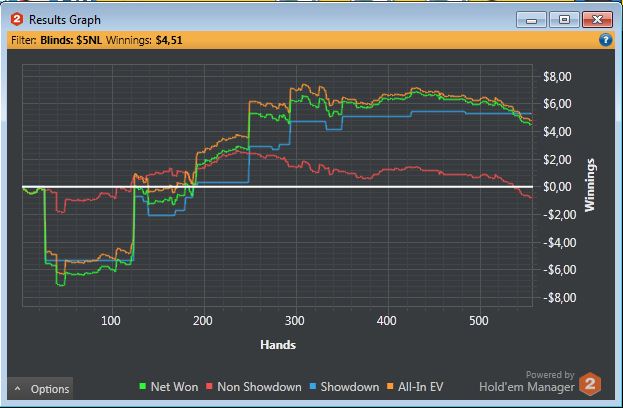Viewport: 623px width, 408px height.
Task: Click the -$8,00 axis label
Action: [x=559, y=298]
